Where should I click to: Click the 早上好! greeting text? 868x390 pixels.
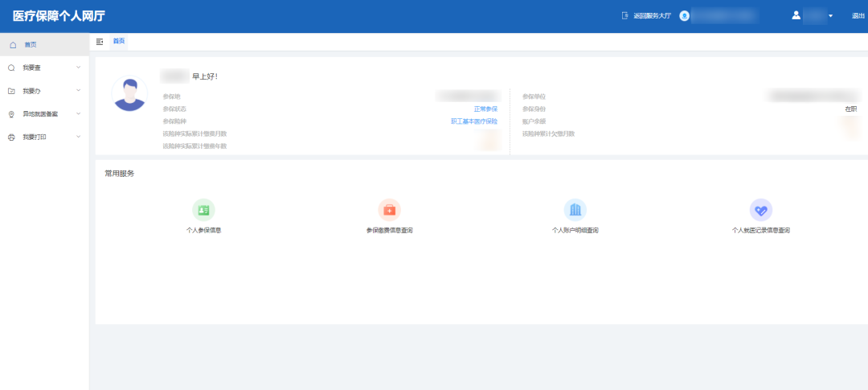(205, 76)
